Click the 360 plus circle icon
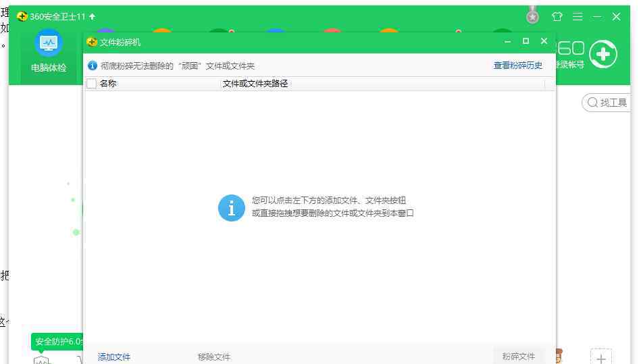Viewport: 639px width, 364px height. (x=603, y=55)
